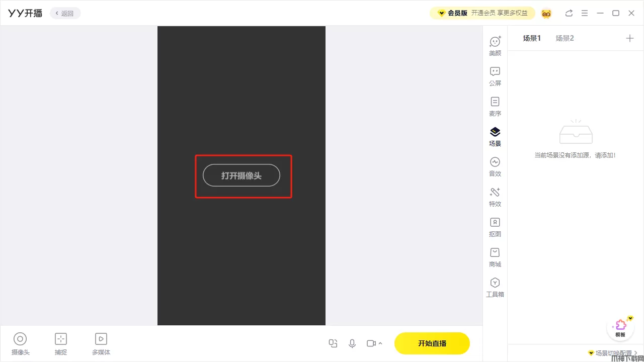
Task: Switch to the 场景2 tab
Action: pos(565,38)
